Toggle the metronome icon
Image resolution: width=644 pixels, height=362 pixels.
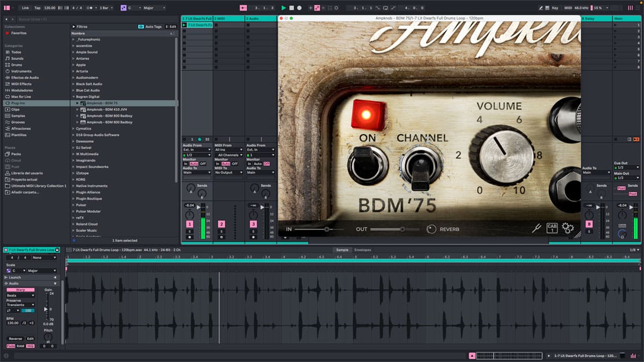pos(90,8)
